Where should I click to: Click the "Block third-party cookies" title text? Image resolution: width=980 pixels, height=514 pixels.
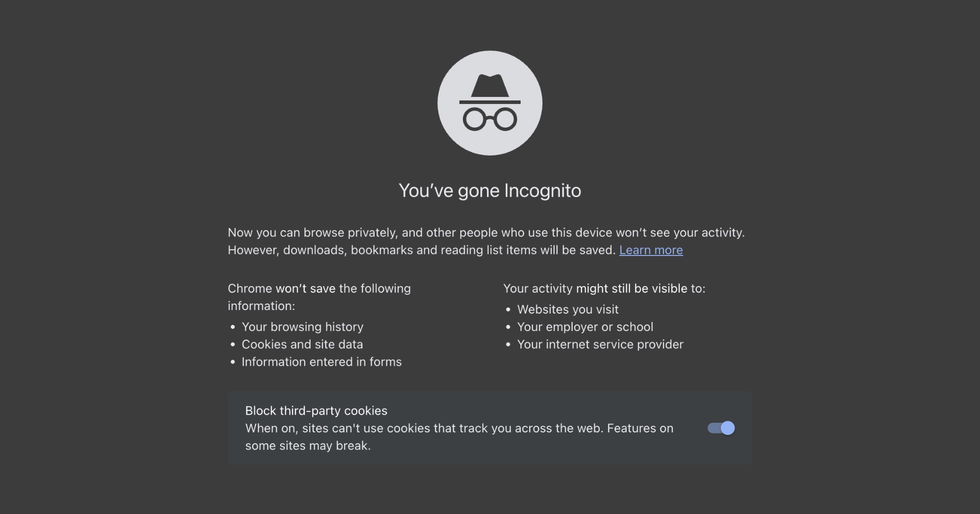point(316,410)
